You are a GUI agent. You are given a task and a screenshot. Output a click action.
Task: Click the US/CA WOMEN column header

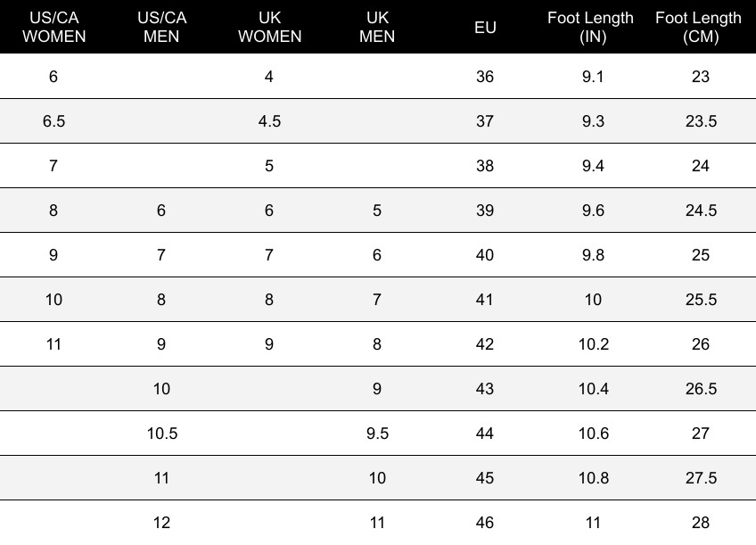tap(53, 27)
